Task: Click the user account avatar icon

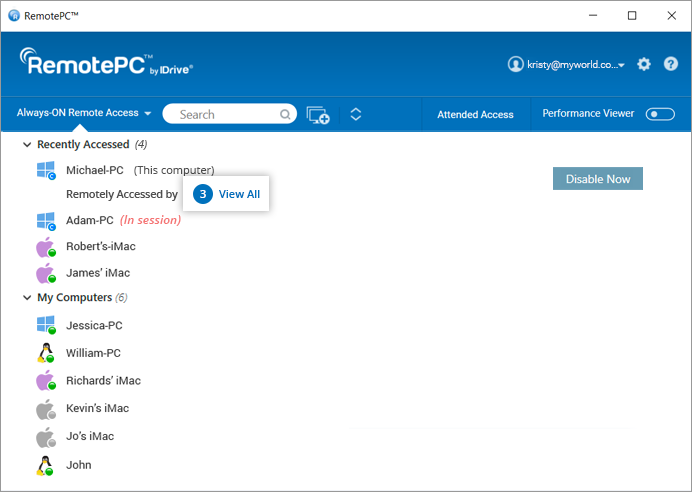Action: coord(515,64)
